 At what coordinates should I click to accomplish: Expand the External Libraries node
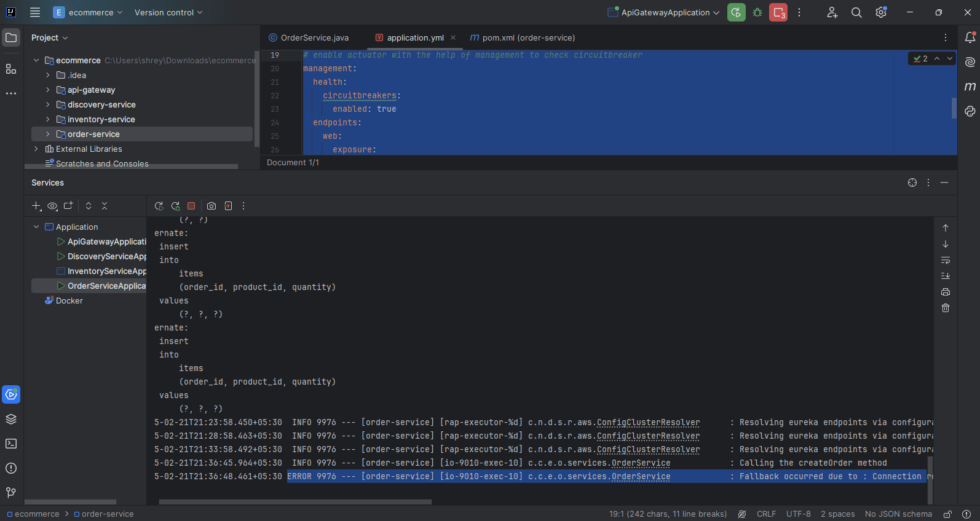36,149
